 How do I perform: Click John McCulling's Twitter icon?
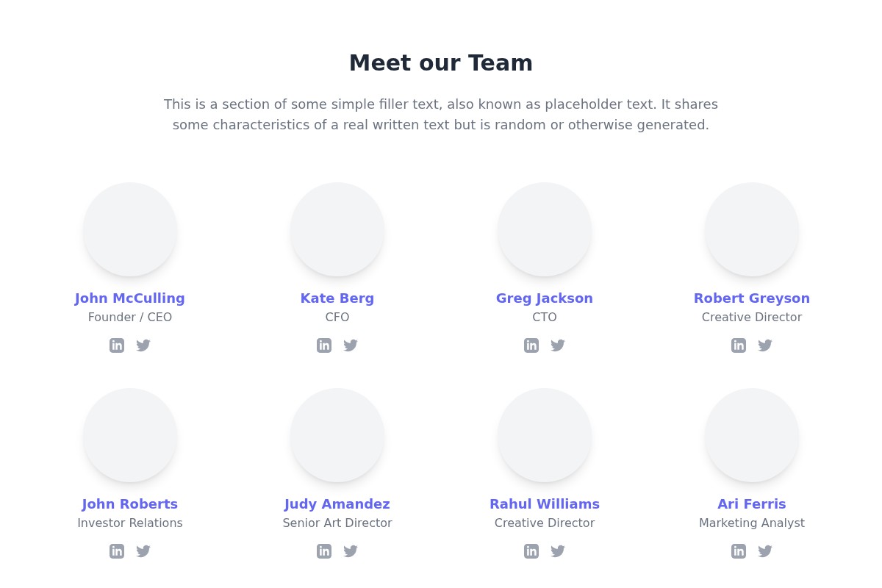click(x=143, y=345)
